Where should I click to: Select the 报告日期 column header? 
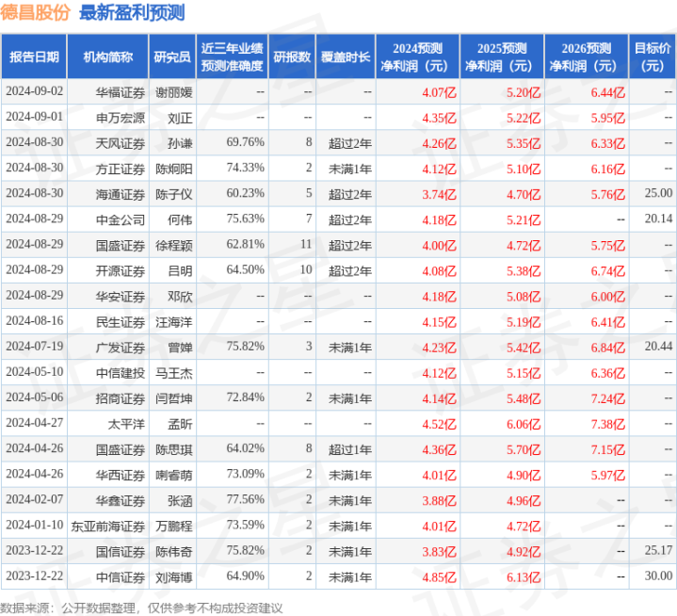click(x=34, y=57)
